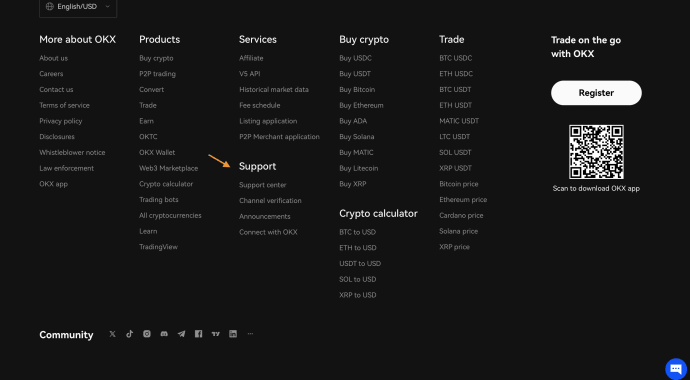Open the OKTC link

148,137
